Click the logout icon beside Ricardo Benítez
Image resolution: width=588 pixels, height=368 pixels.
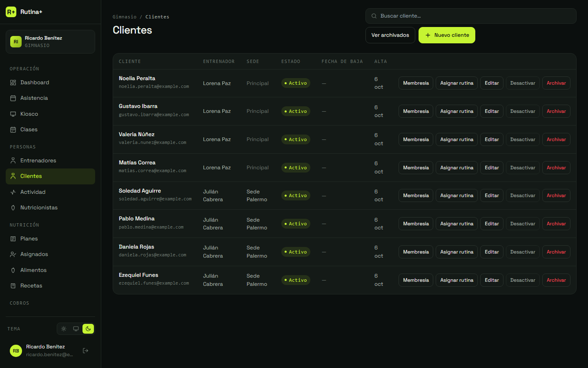[x=85, y=351]
